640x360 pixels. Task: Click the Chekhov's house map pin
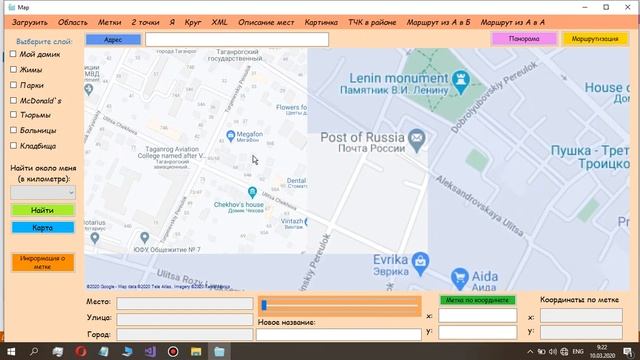tap(252, 192)
